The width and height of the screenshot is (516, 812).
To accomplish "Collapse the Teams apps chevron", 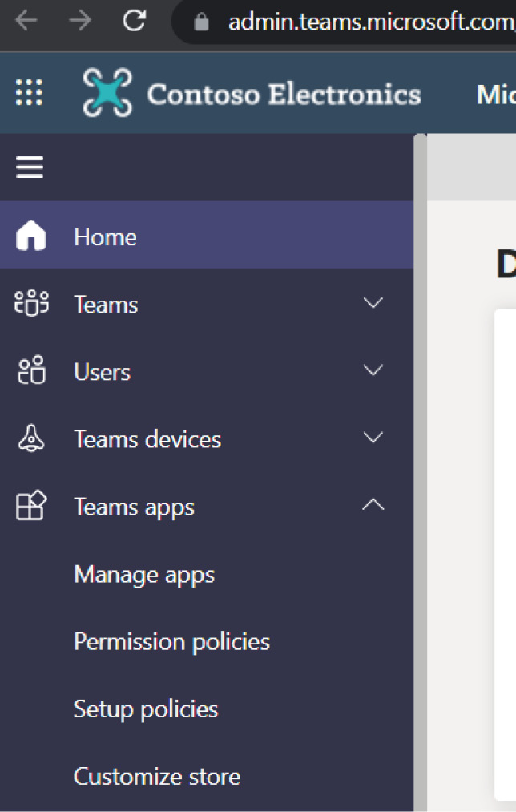I will tap(373, 504).
